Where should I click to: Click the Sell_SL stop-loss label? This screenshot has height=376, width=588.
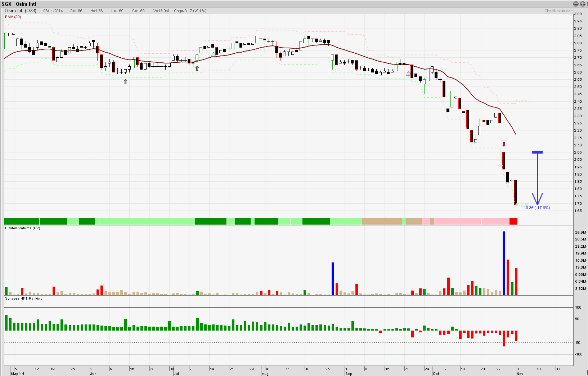pos(522,101)
